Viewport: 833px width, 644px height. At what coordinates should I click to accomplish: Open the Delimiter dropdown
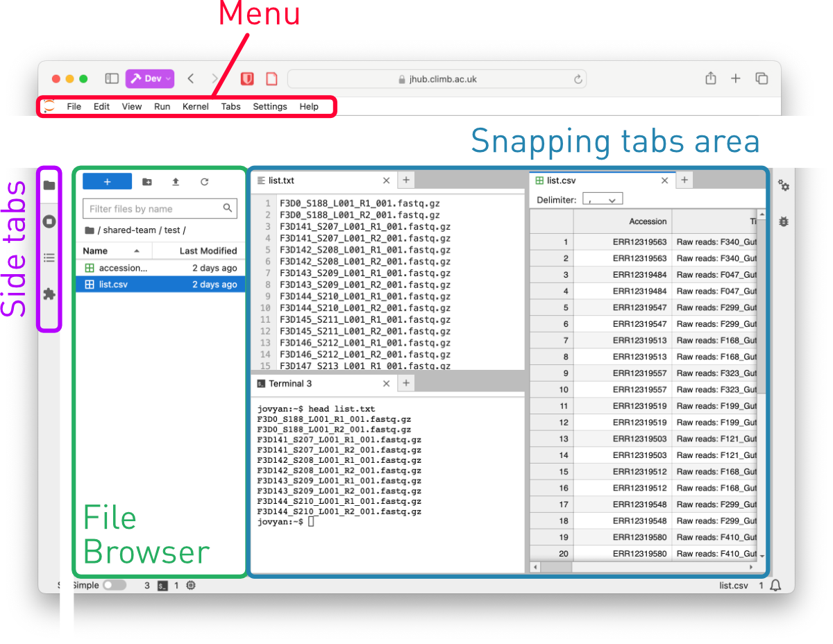point(603,200)
